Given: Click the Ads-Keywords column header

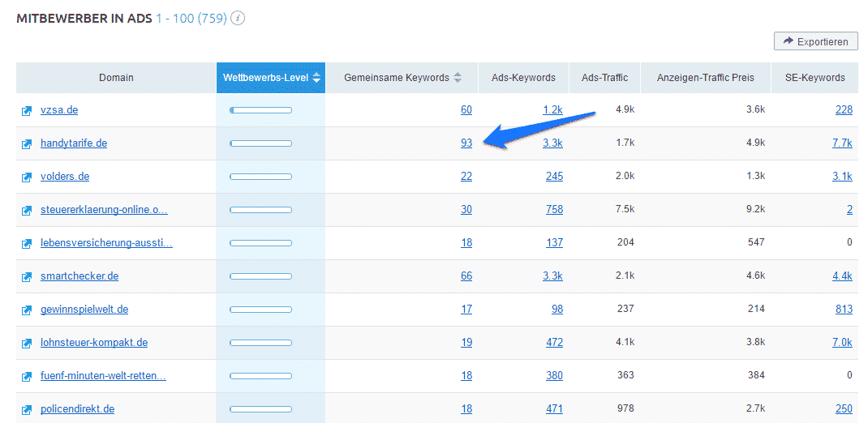Looking at the screenshot, I should click(523, 78).
